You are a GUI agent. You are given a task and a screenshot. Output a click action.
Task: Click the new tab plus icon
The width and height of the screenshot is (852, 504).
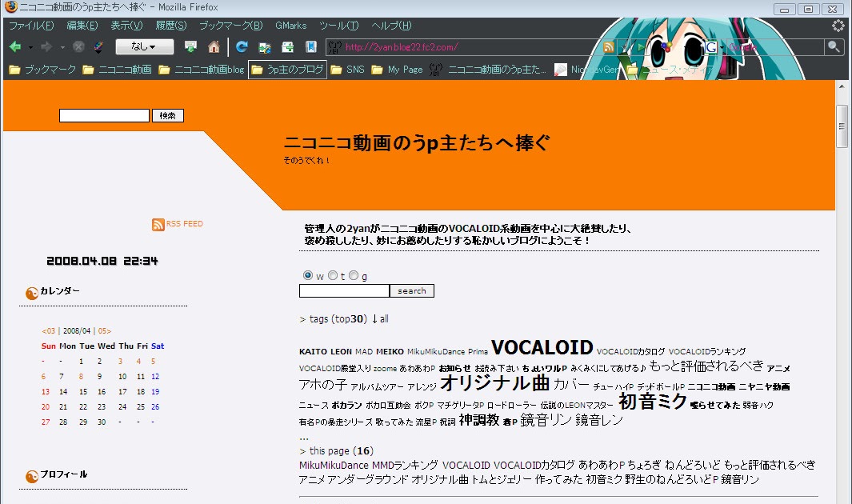[288, 48]
